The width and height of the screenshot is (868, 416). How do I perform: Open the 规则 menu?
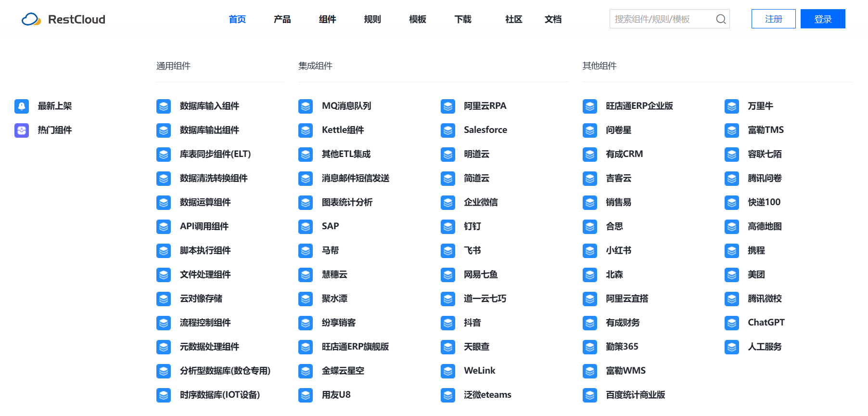point(372,19)
